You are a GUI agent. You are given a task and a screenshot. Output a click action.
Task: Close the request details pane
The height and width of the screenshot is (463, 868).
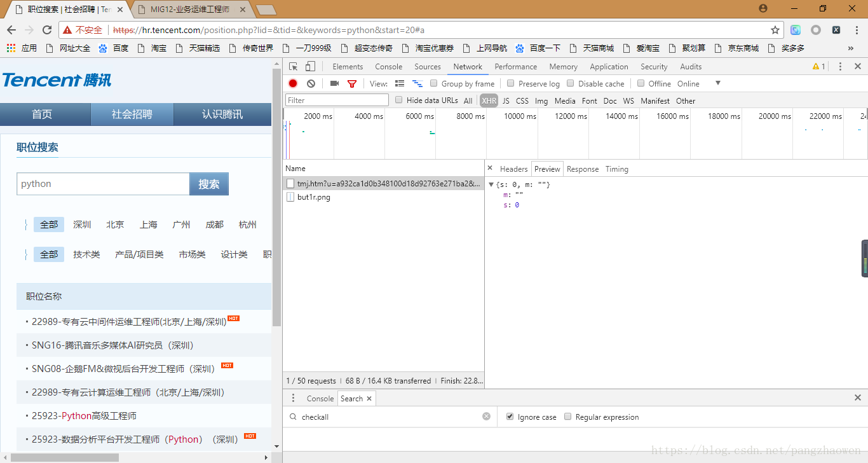click(x=490, y=168)
